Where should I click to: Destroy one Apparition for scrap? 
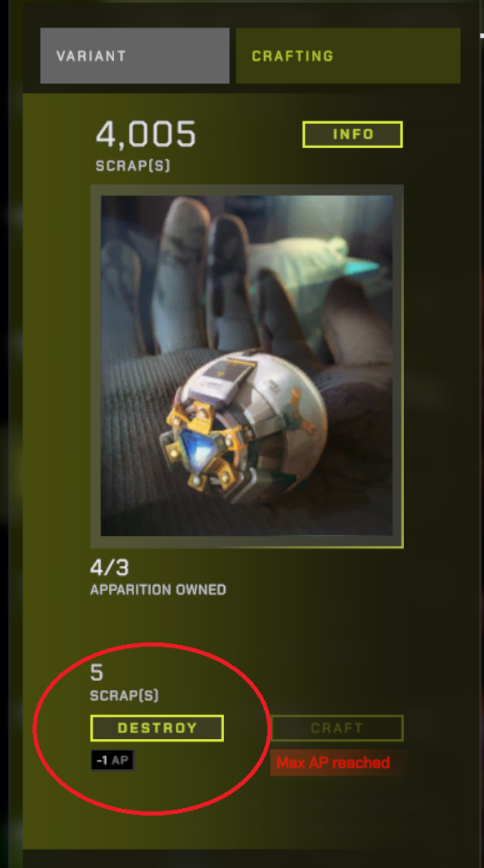pos(157,728)
